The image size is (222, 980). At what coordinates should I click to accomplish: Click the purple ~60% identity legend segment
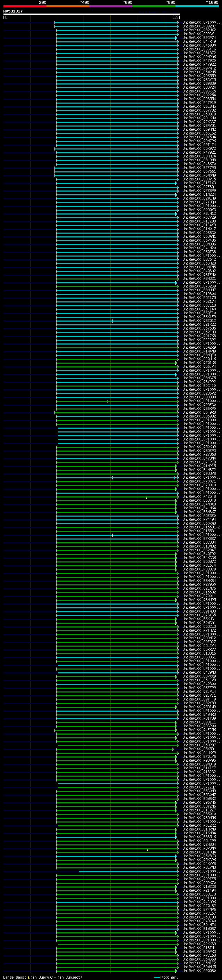111,6
